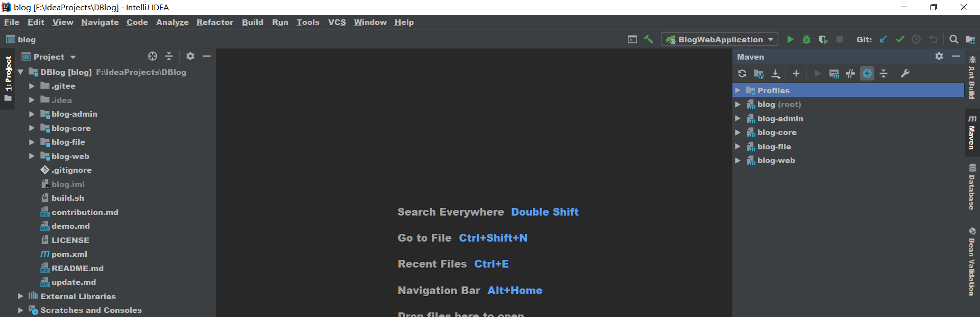Open the BlogWebApplication run configuration dropdown
The image size is (980, 317).
click(x=720, y=39)
